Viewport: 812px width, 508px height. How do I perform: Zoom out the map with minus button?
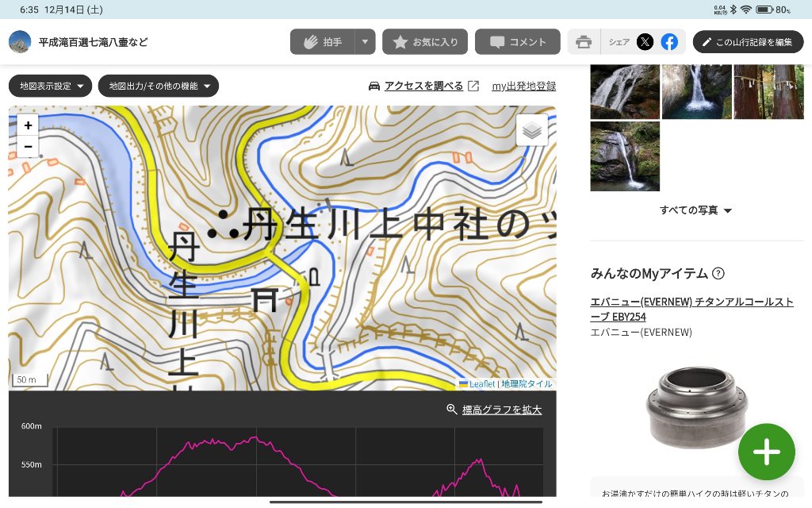tap(28, 147)
